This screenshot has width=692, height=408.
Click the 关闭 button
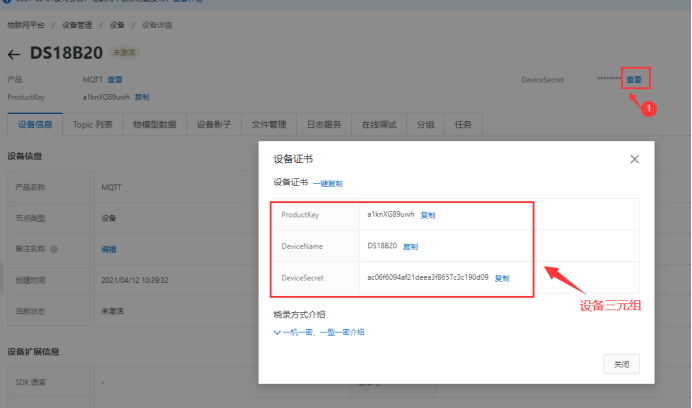[x=621, y=364]
